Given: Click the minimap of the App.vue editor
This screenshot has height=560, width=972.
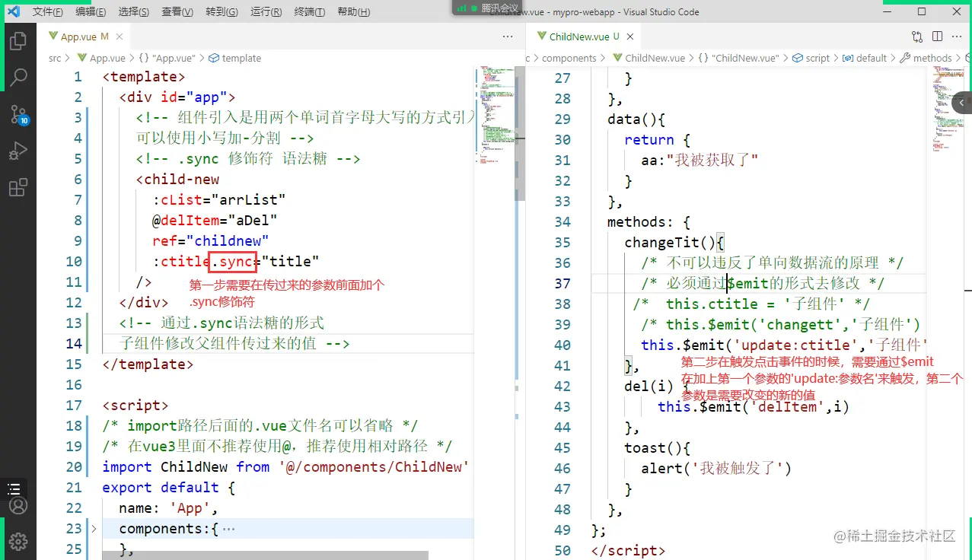Looking at the screenshot, I should pos(495,114).
